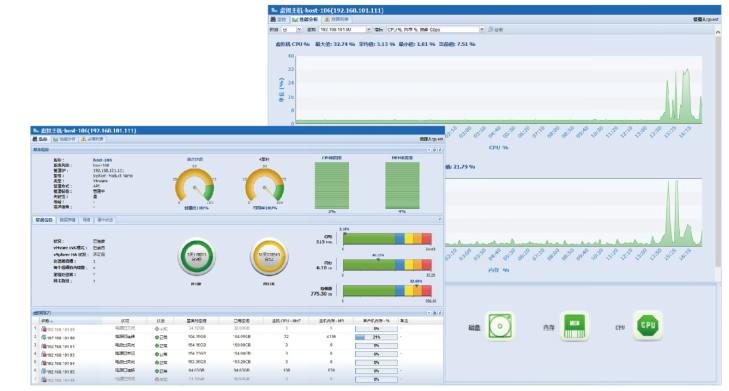Click the green disk drive icon
The width and height of the screenshot is (729, 391).
[x=500, y=325]
